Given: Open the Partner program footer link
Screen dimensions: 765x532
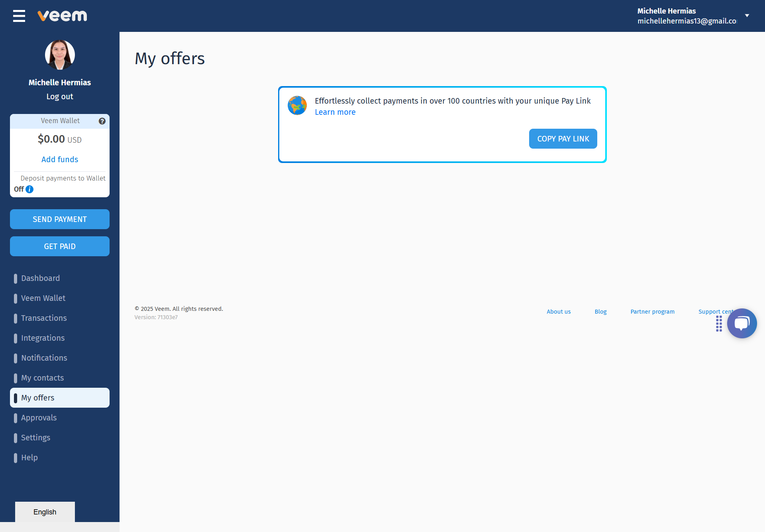Looking at the screenshot, I should pyautogui.click(x=652, y=312).
